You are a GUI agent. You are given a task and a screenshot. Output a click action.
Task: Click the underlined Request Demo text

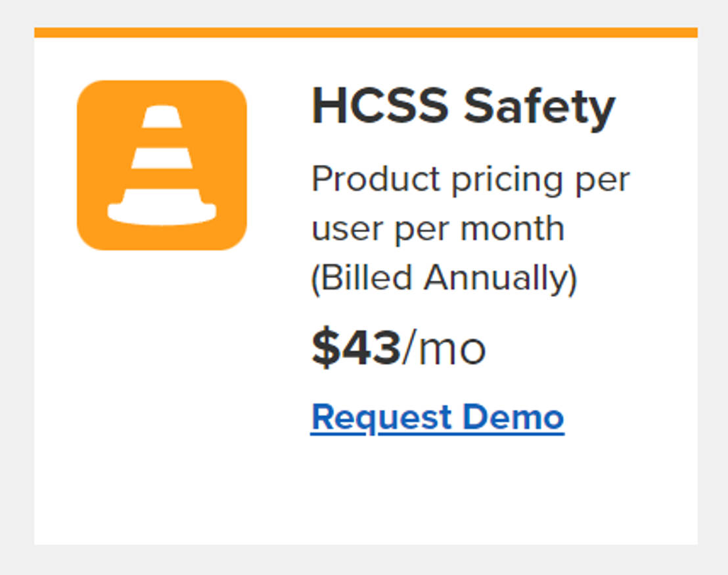(x=436, y=416)
